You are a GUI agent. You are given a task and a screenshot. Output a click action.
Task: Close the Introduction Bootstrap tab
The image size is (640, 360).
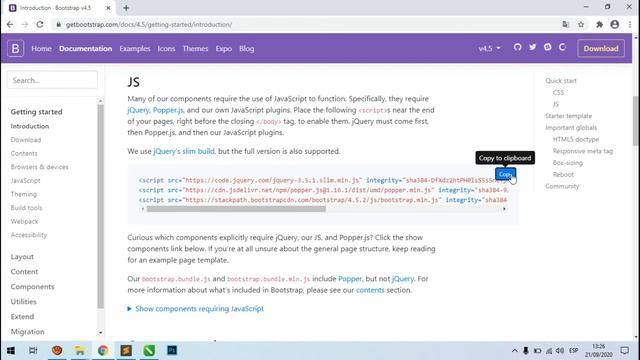tap(108, 8)
